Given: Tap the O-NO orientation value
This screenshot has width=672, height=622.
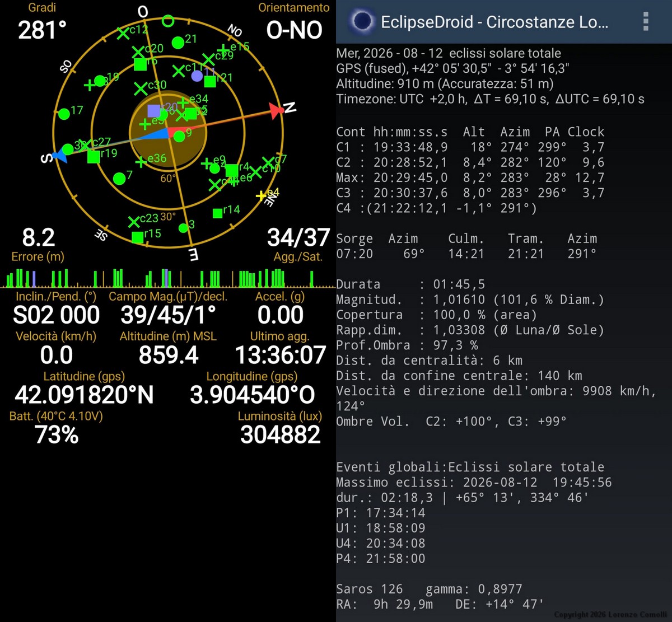Looking at the screenshot, I should (295, 30).
